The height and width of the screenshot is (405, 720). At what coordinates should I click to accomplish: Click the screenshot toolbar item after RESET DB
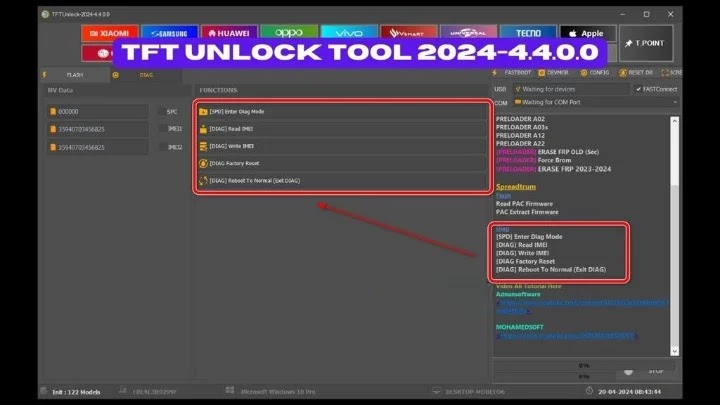click(671, 73)
